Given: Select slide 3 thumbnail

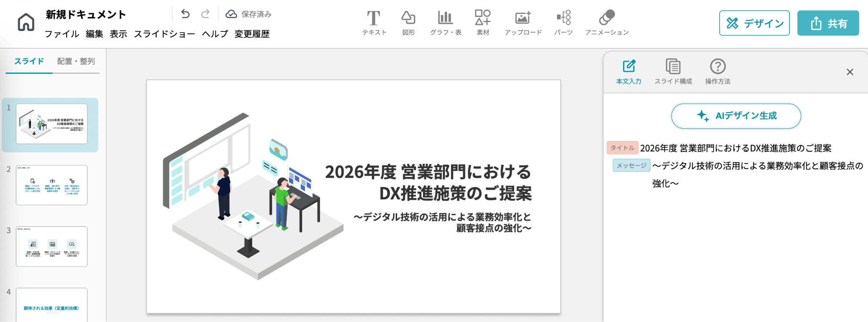Looking at the screenshot, I should pos(52,246).
